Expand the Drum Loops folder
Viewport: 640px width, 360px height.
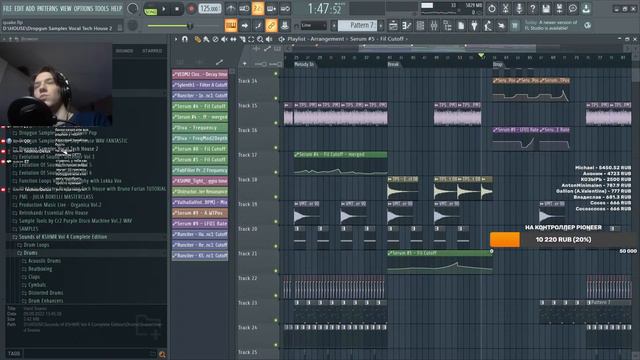point(36,245)
